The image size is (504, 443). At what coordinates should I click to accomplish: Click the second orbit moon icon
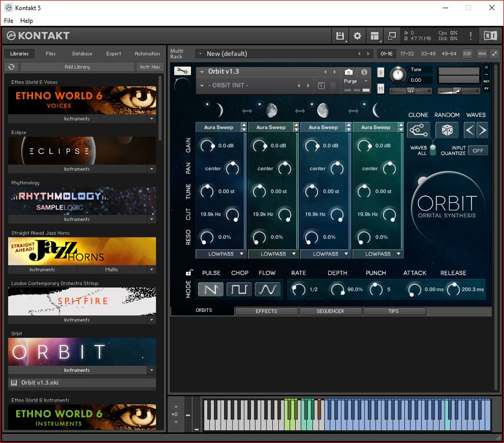click(x=272, y=110)
